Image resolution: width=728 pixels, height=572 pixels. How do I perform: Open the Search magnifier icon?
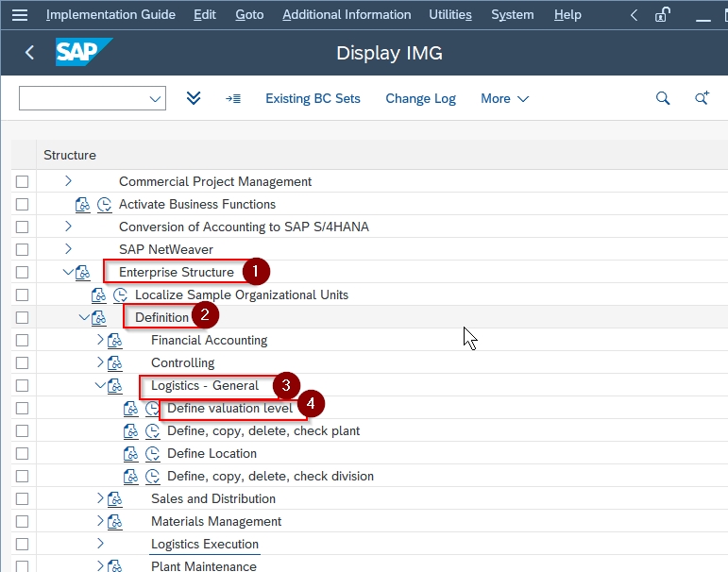click(663, 98)
